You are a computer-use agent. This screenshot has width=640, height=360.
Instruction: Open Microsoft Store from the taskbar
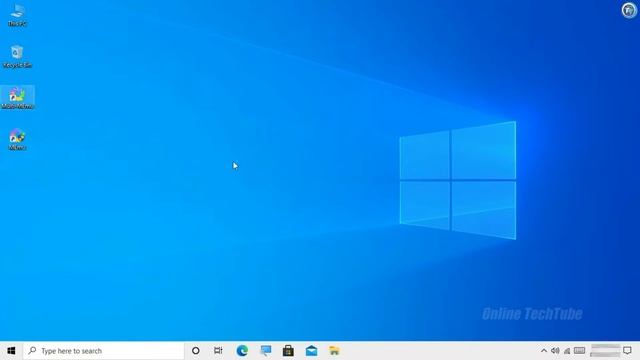[x=288, y=351]
